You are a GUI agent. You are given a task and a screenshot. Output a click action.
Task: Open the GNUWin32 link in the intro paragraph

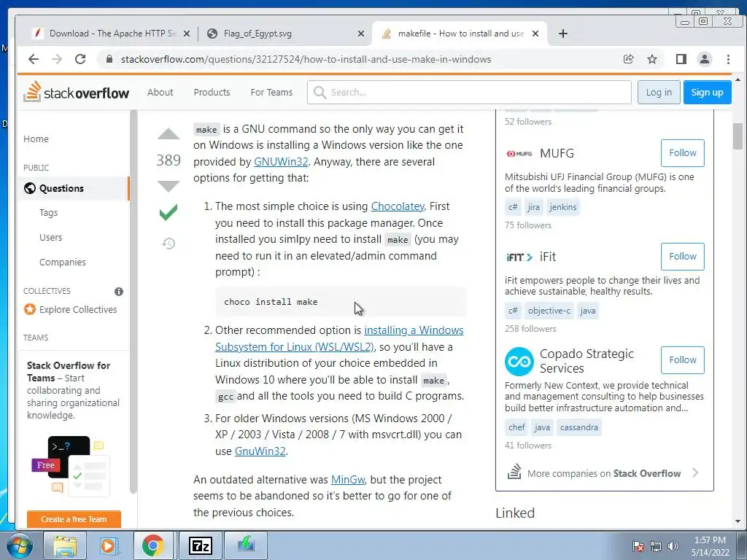coord(281,161)
